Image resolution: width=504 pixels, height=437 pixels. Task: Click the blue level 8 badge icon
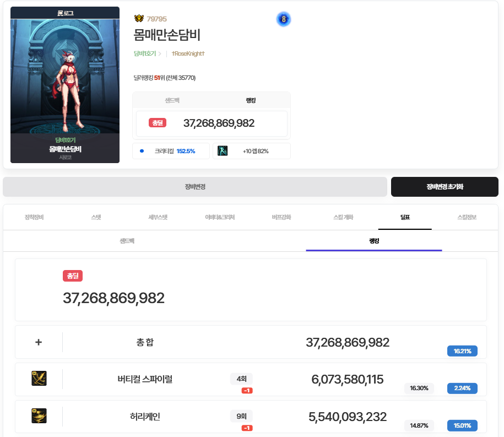coord(284,19)
